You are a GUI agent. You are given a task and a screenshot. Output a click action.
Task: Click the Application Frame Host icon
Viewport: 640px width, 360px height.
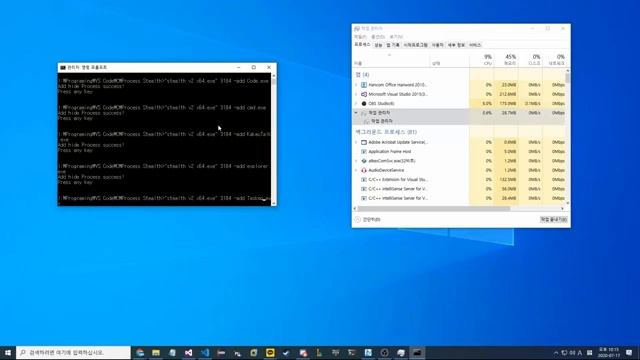tap(364, 152)
